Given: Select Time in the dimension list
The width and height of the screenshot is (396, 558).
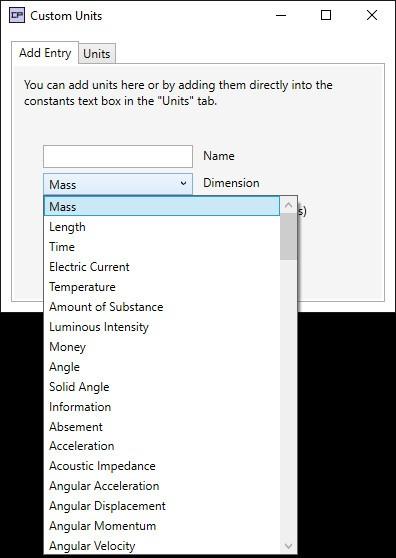Looking at the screenshot, I should (162, 247).
